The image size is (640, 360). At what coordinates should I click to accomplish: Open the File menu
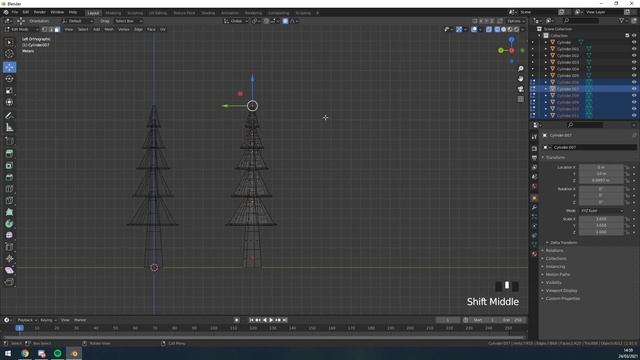15,12
